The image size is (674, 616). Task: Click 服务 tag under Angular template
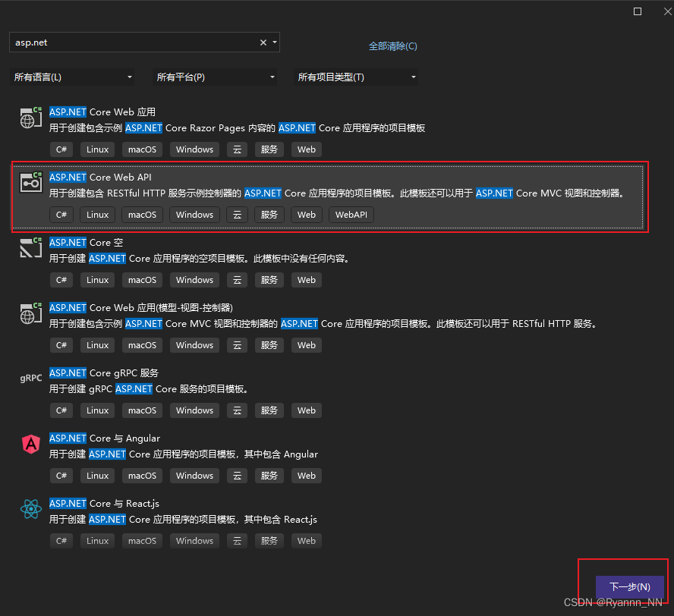click(269, 476)
